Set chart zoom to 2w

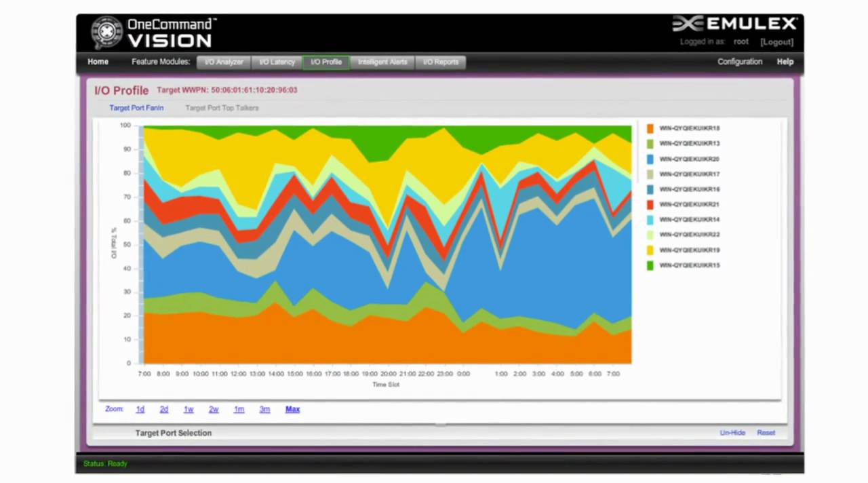pyautogui.click(x=214, y=410)
